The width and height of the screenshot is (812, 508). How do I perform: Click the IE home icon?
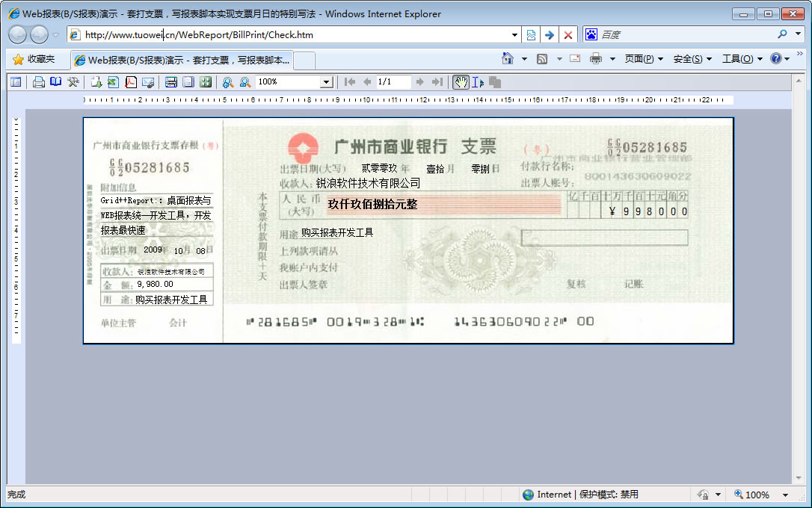(x=508, y=58)
